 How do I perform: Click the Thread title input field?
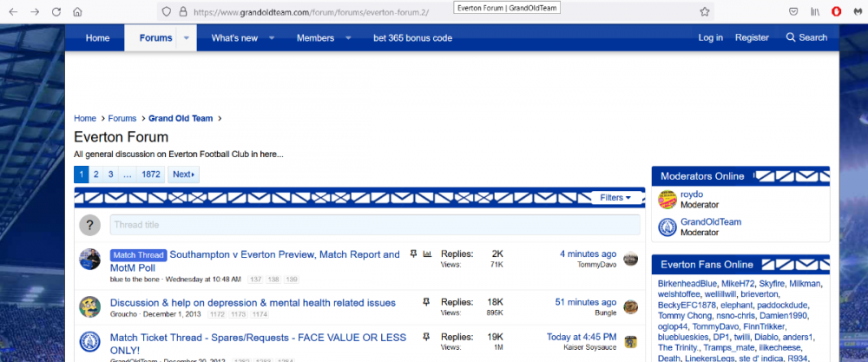pos(374,225)
